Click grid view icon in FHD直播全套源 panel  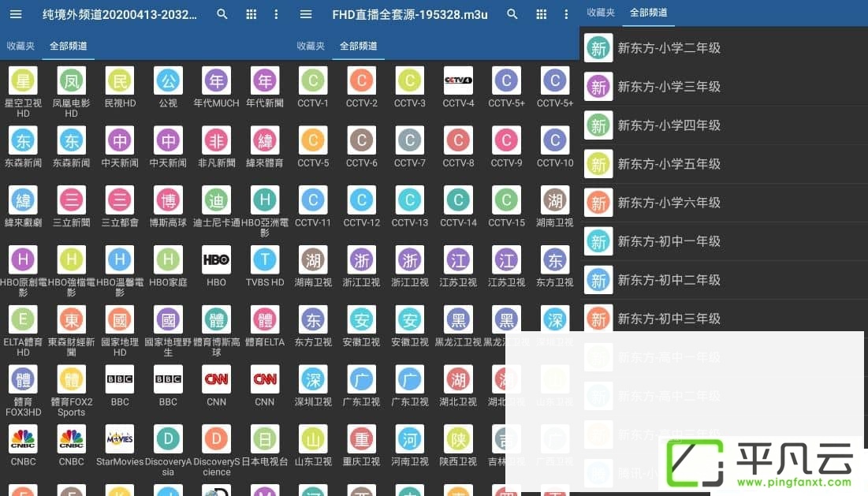542,14
